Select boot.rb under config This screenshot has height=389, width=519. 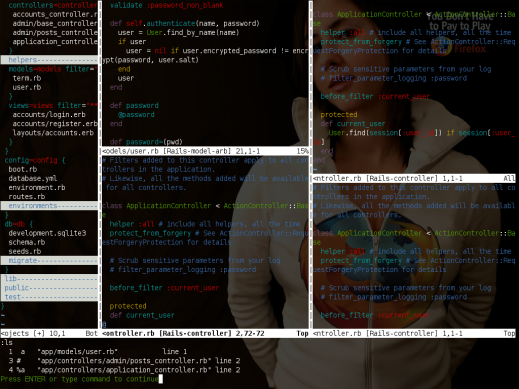(x=23, y=169)
